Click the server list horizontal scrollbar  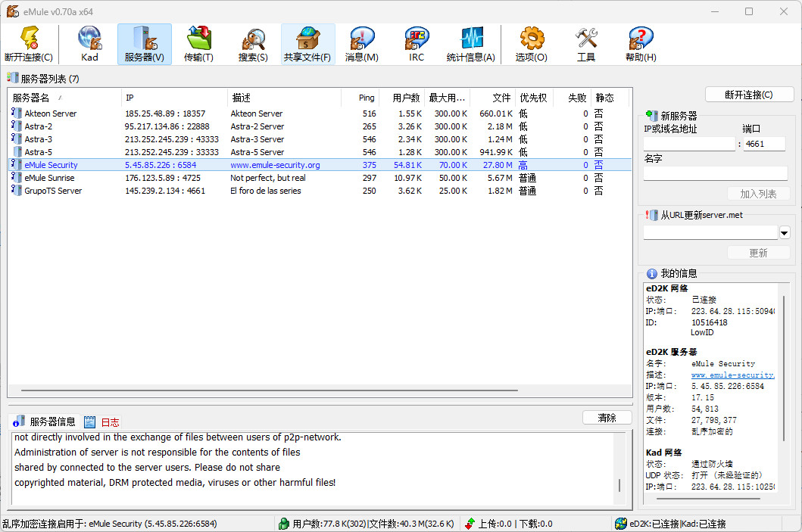269,390
